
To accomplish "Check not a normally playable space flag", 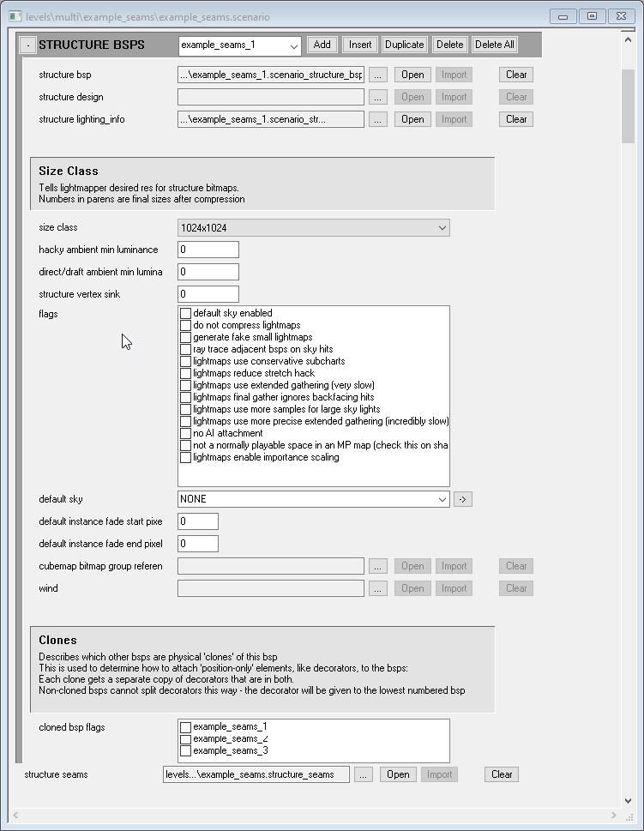I will (x=185, y=445).
